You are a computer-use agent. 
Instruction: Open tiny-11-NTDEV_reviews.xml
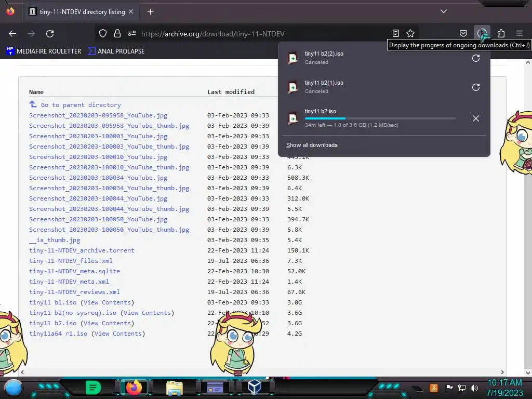click(74, 292)
